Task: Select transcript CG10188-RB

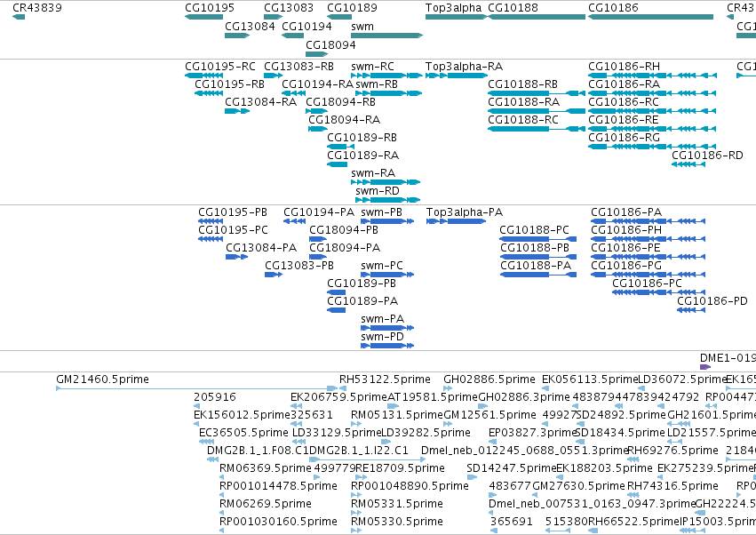Action: [x=537, y=93]
